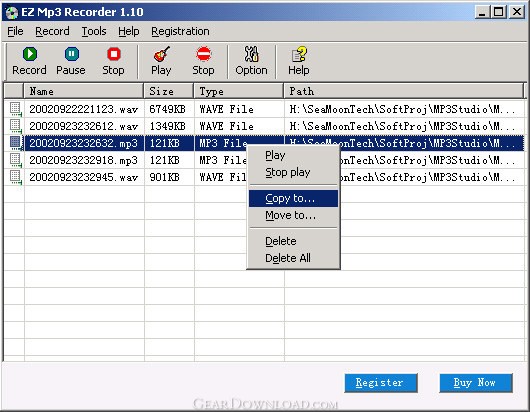Click WAVE File type of 20020922221123.wav
530x412 pixels.
226,109
